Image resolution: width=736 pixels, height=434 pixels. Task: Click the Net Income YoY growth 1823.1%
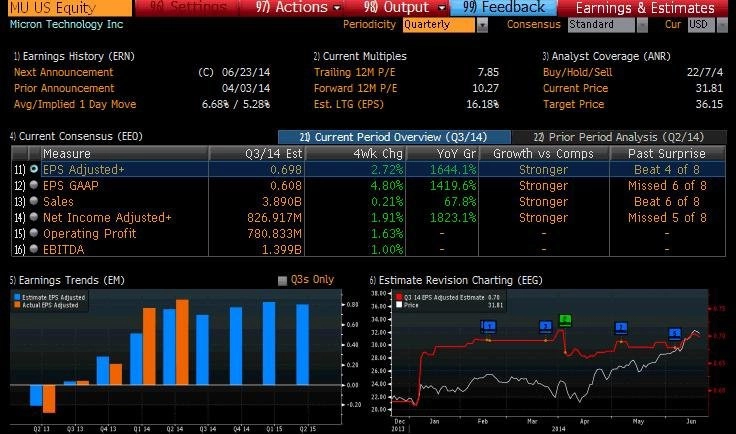tap(453, 217)
